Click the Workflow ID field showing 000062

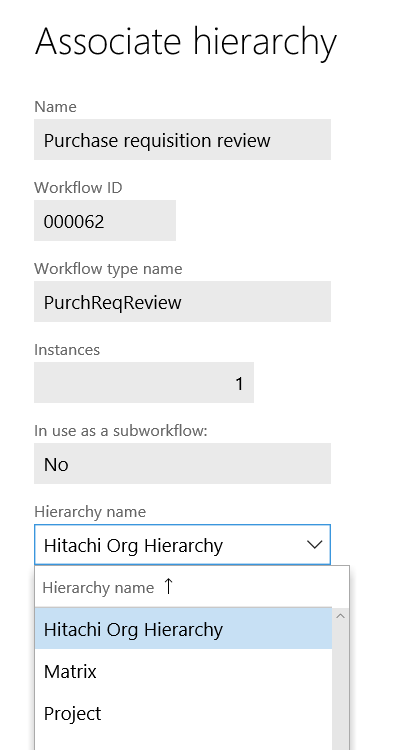click(x=105, y=221)
